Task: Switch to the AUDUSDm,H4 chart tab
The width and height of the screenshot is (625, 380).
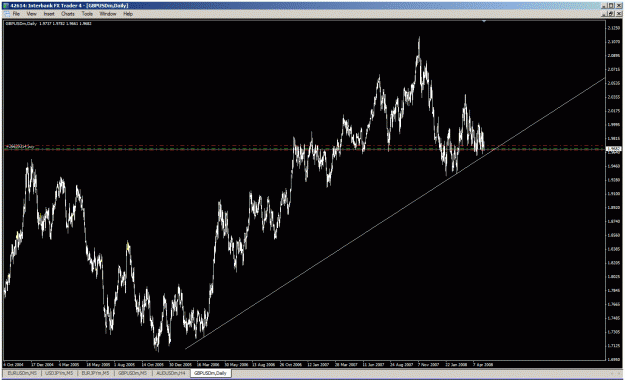Action: 171,373
